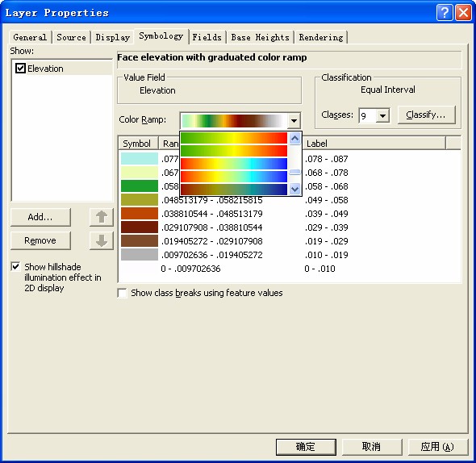
Task: Click the move layer down arrow button
Action: point(102,240)
